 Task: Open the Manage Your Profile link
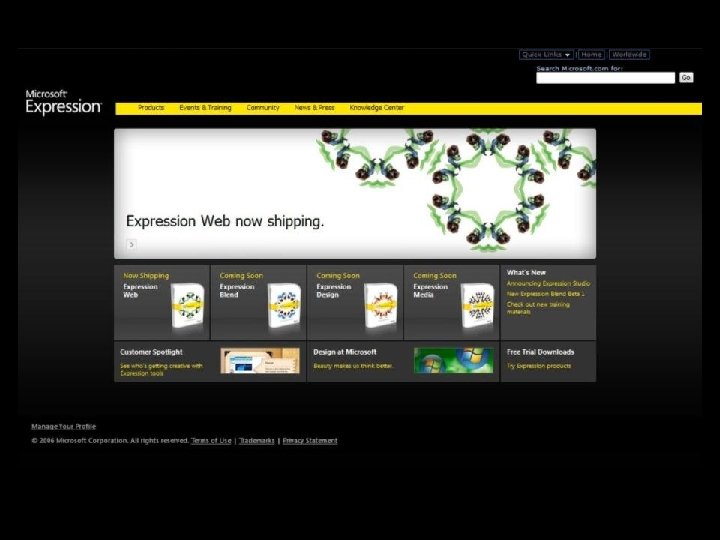coord(63,426)
